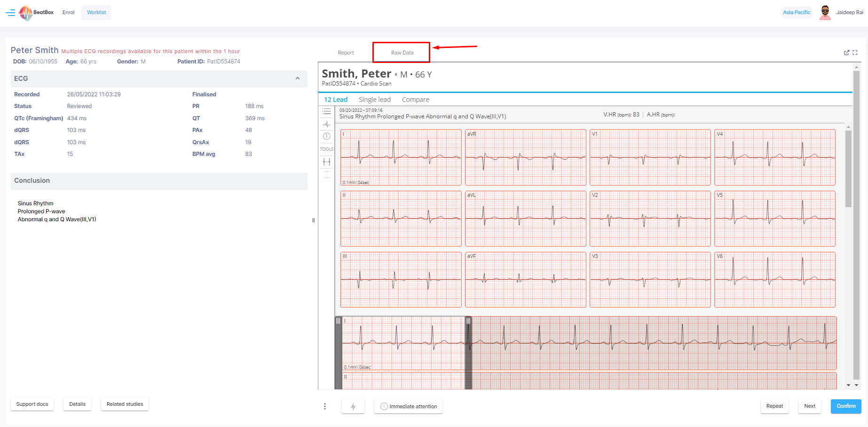
Task: Click the ECG waveform icon in sidebar
Action: [x=326, y=124]
